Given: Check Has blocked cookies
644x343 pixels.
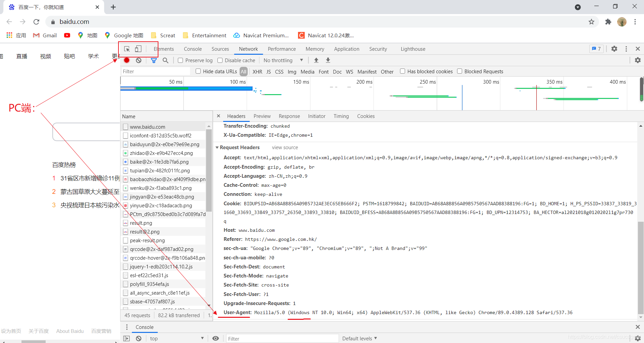Looking at the screenshot, I should (x=403, y=71).
